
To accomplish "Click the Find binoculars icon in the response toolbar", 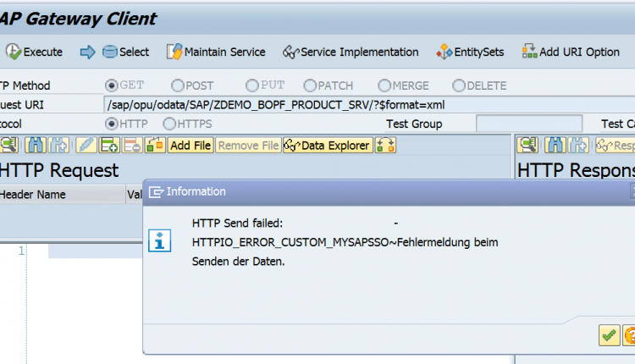I will click(x=555, y=145).
